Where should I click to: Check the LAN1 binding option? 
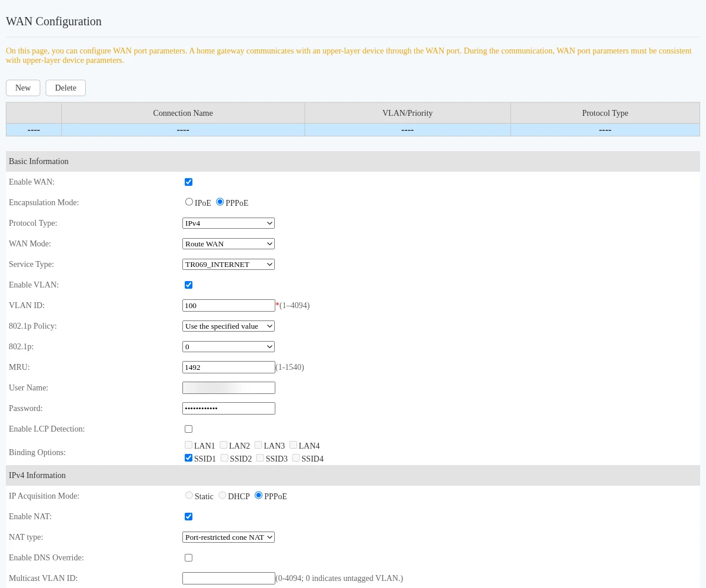[x=188, y=445]
